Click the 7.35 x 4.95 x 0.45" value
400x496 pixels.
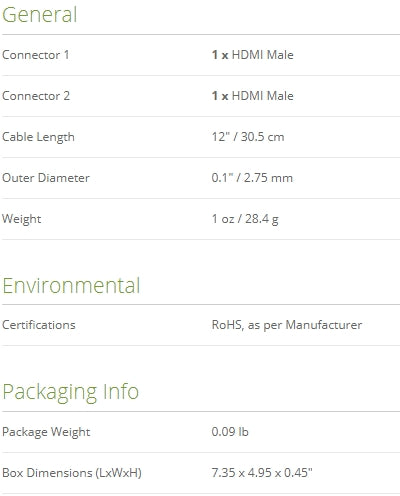tap(262, 473)
